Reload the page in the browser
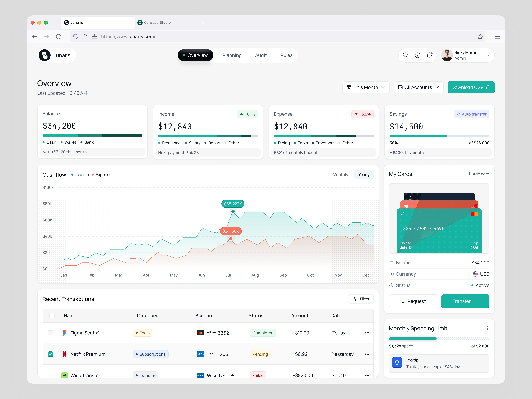 (58, 37)
